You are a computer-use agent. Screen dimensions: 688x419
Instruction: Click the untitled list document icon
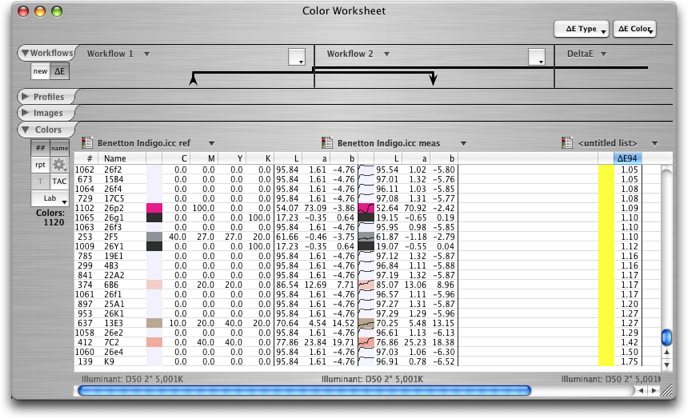pos(567,143)
